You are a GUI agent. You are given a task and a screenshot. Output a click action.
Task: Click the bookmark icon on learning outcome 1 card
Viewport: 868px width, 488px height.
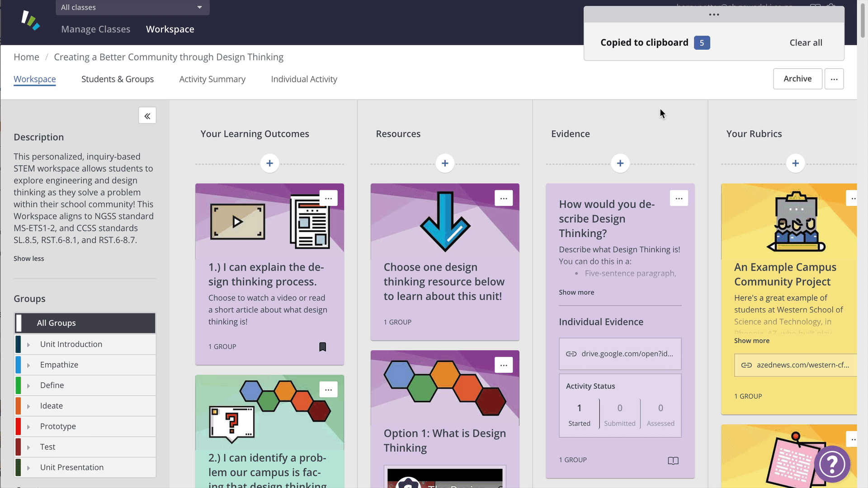click(323, 347)
